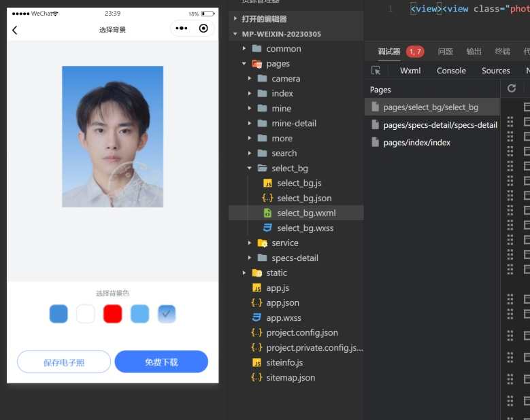
Task: Open the Sources debugger tab
Action: tap(496, 71)
